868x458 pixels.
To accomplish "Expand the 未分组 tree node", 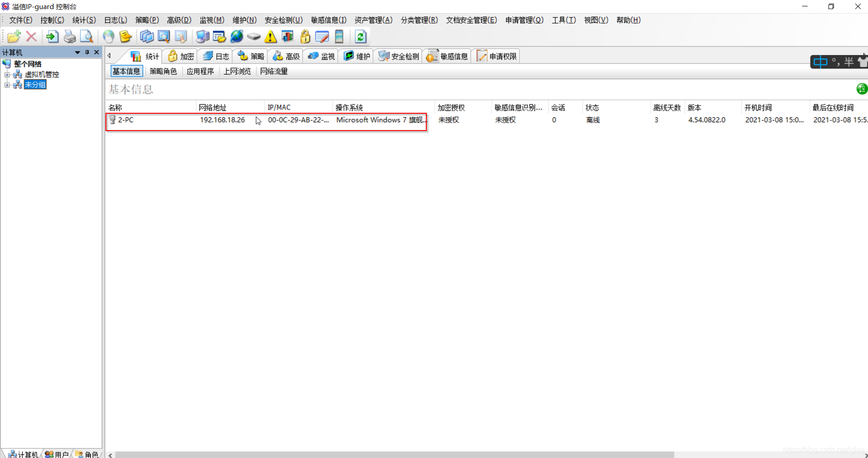I will 7,85.
